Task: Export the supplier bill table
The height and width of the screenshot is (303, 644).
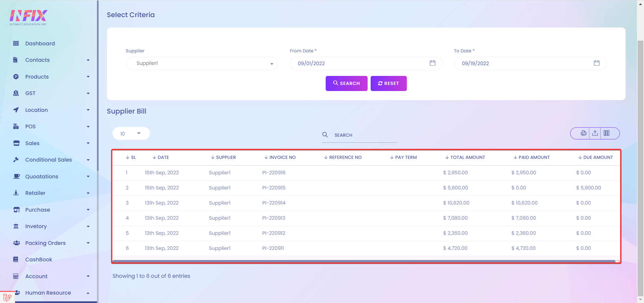Action: tap(595, 133)
